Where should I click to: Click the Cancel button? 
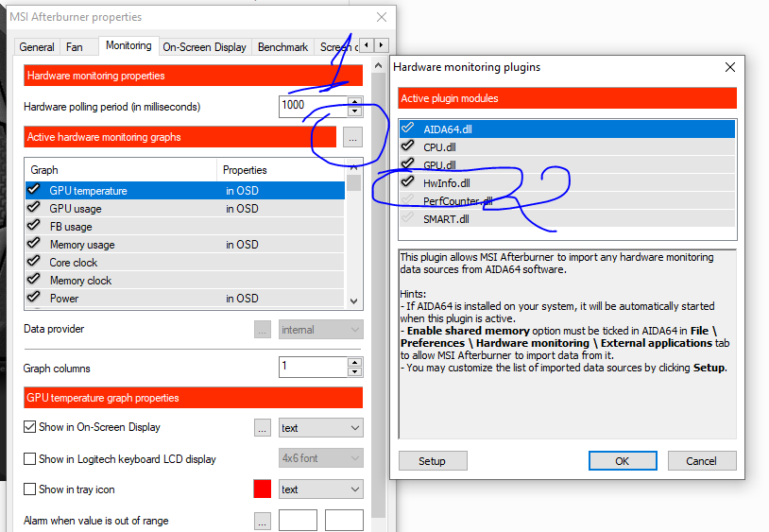702,461
